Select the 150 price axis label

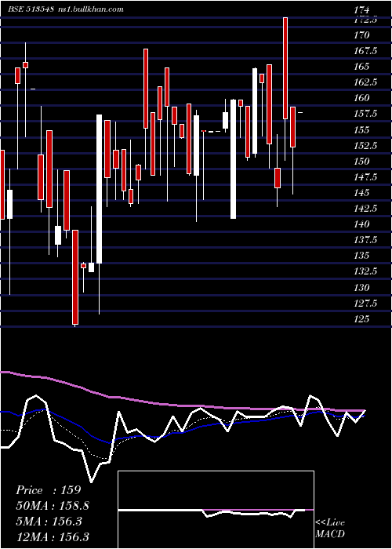coord(361,161)
